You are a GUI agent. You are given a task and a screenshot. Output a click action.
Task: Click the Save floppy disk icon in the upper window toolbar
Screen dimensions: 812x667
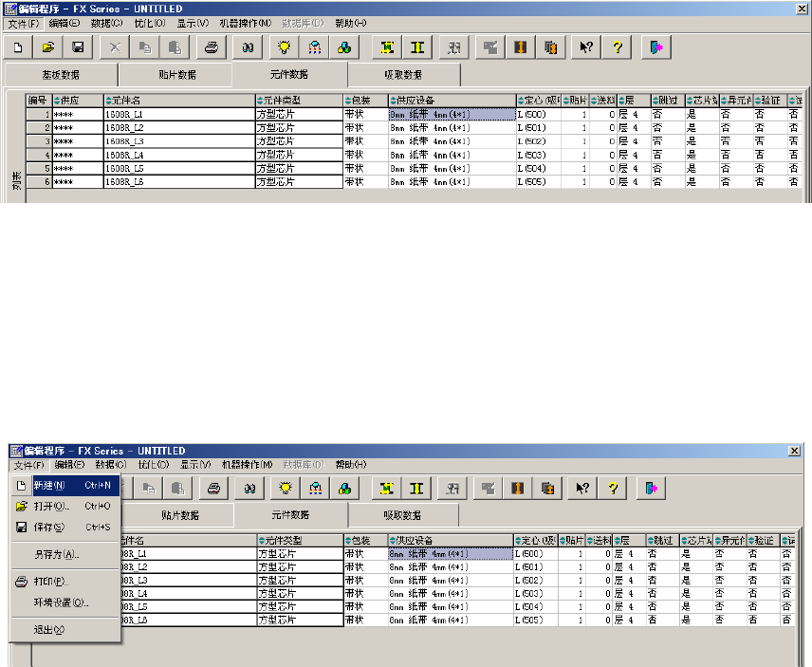pos(78,47)
